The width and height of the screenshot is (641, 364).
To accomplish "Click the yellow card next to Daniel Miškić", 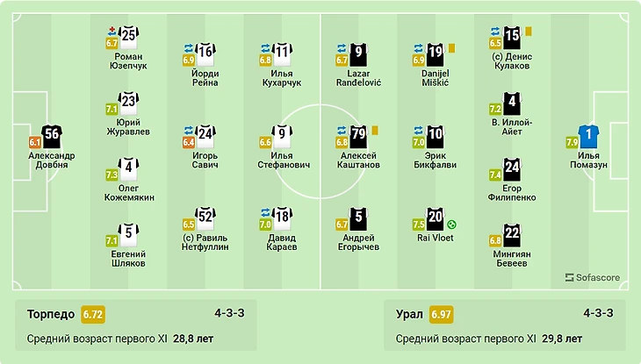I will 452,48.
